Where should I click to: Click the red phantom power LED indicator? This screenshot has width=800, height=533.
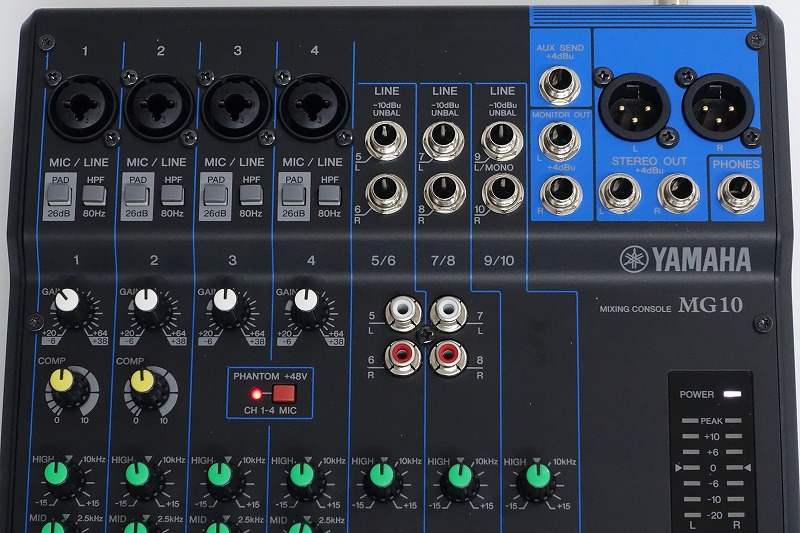(x=257, y=394)
